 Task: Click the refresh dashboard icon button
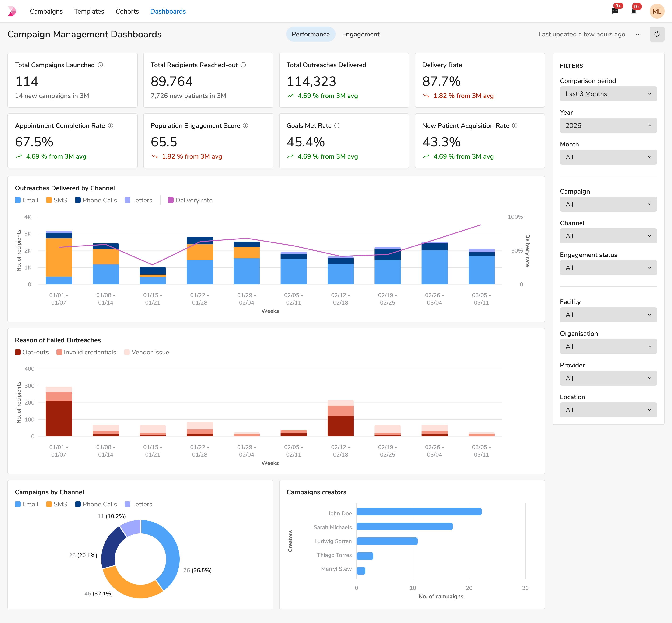point(656,34)
